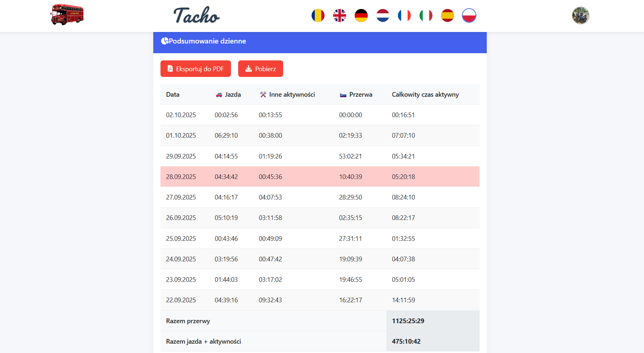
Task: Click the Pobierz download button
Action: point(260,69)
